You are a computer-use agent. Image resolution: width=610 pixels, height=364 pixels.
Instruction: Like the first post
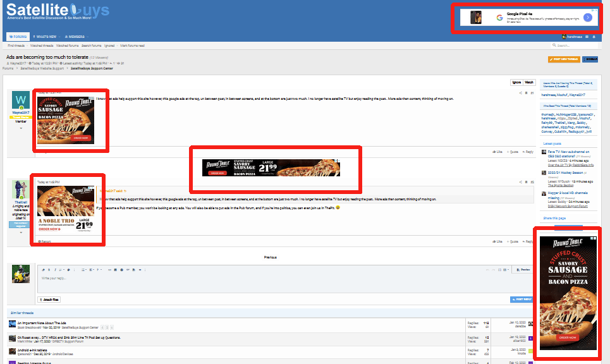[x=497, y=152]
